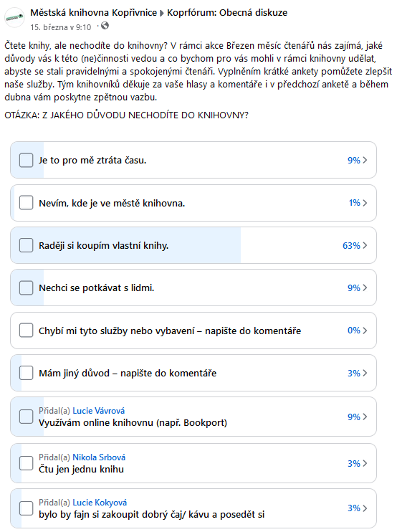Open Lucie Vávrová's profile link
This screenshot has width=397, height=532.
pyautogui.click(x=99, y=411)
